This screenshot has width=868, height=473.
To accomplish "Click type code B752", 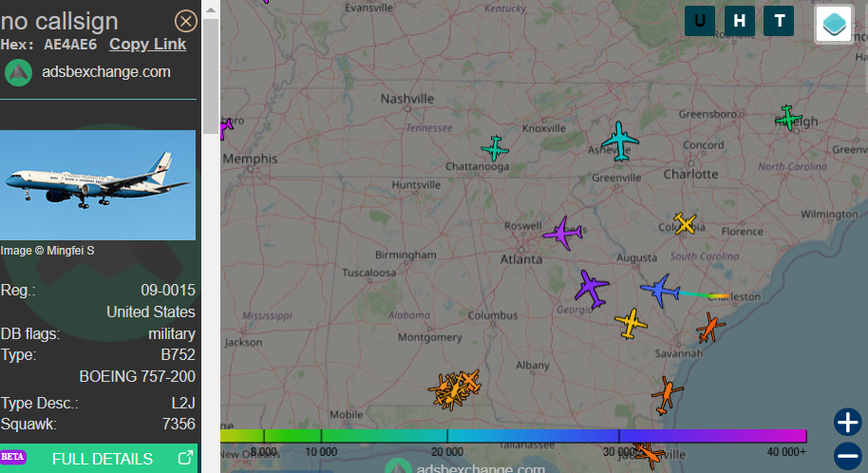I will [179, 355].
